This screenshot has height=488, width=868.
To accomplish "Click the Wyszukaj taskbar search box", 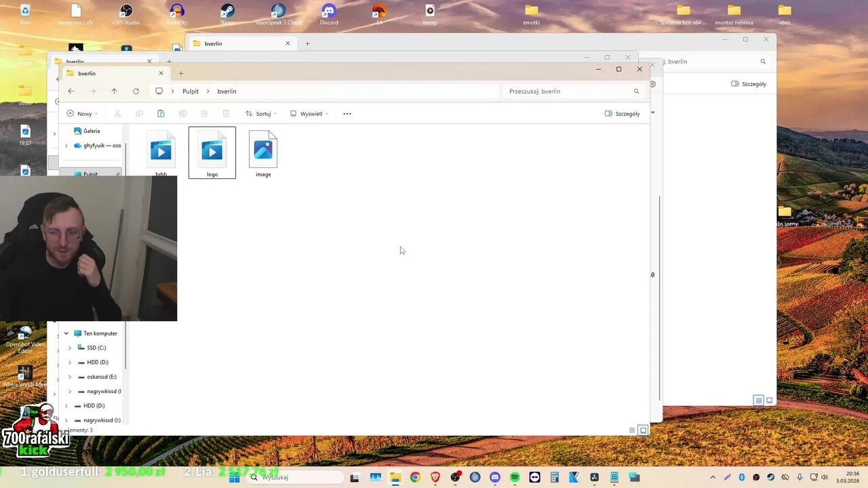I will click(x=295, y=477).
